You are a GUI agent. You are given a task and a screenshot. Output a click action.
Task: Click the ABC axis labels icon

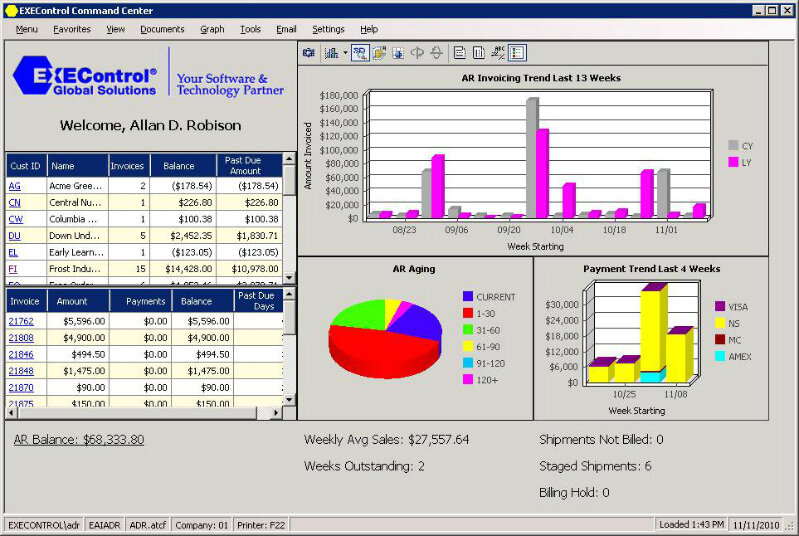pyautogui.click(x=498, y=52)
